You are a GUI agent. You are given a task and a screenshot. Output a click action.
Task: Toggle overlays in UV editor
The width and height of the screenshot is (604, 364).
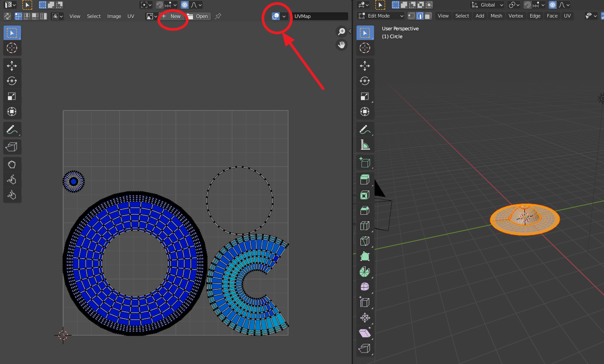(276, 16)
